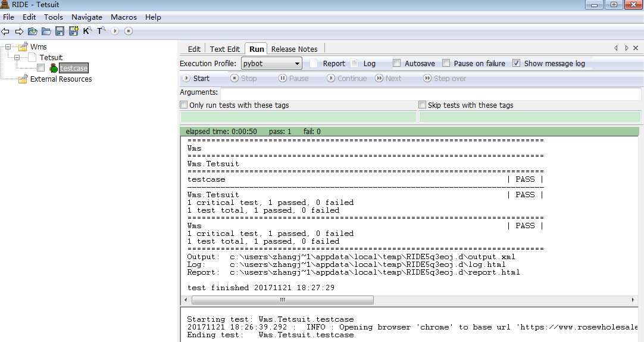644x342 pixels.
Task: Enable the Pause on failure option
Action: [446, 63]
